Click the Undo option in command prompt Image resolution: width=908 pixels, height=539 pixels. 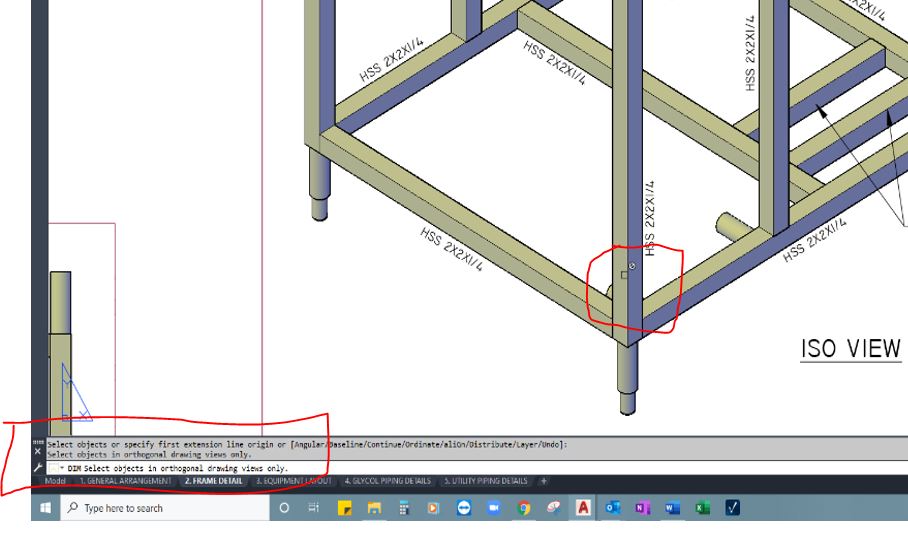pos(550,445)
